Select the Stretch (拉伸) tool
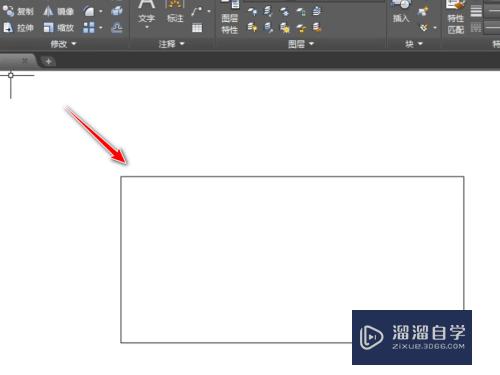Viewport: 500px width, 375px height. point(18,28)
